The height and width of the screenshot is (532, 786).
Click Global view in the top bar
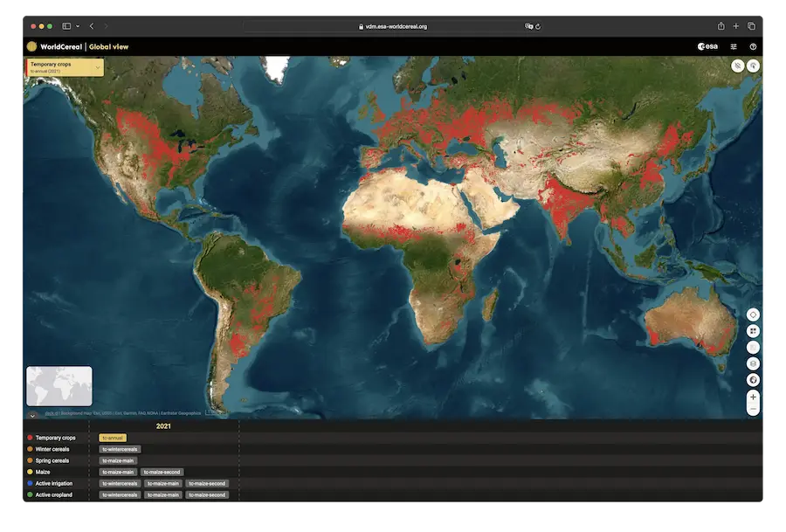111,45
